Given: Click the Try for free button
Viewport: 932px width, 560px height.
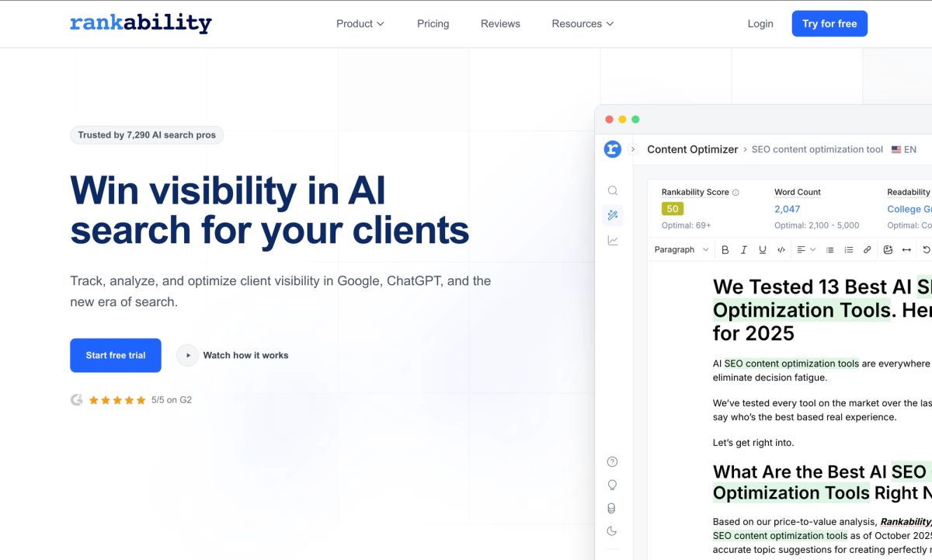Looking at the screenshot, I should 829,23.
